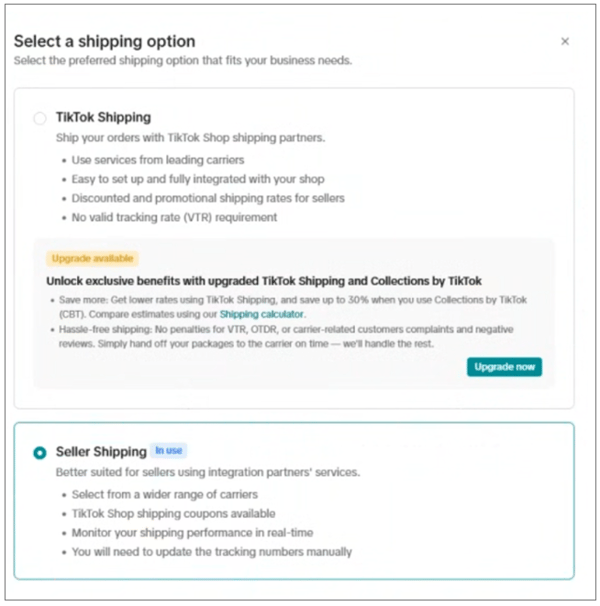
Task: Click the Use services from leading carriers bullet
Action: [x=158, y=160]
